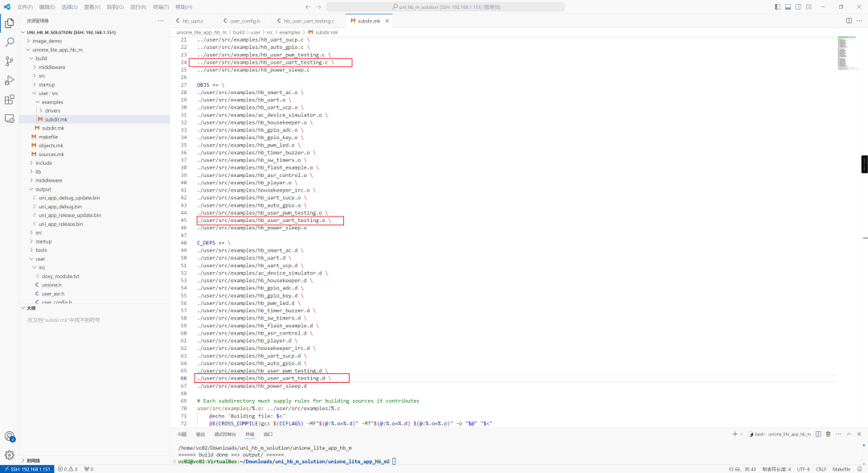This screenshot has width=868, height=473.
Task: Open uni_app_release.bin in the explorer
Action: click(60, 224)
